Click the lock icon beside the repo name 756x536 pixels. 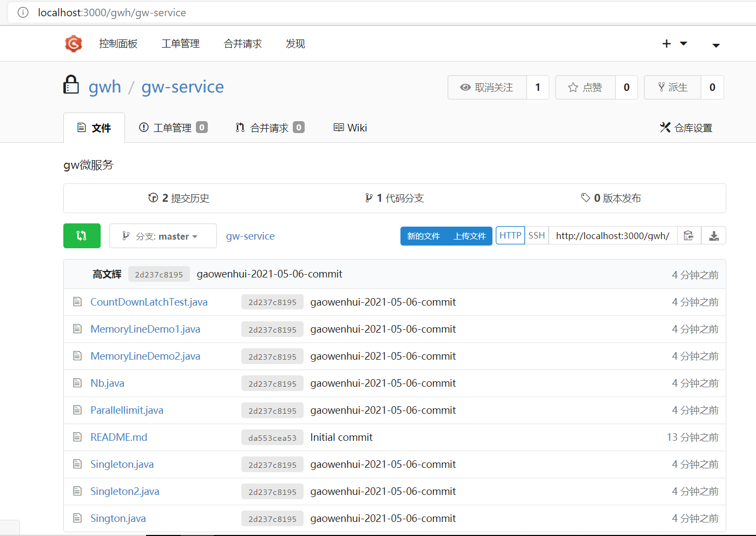71,85
